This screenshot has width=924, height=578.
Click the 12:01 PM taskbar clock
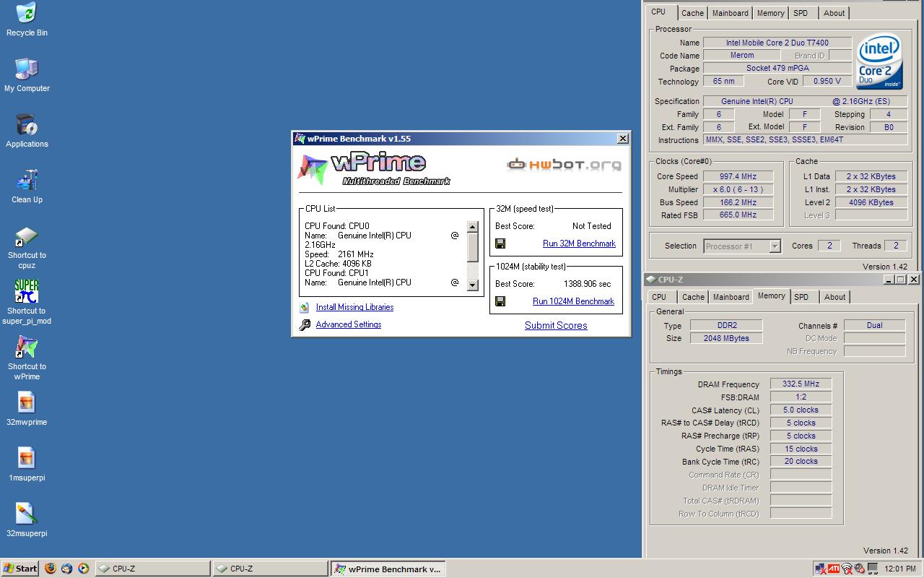[899, 569]
